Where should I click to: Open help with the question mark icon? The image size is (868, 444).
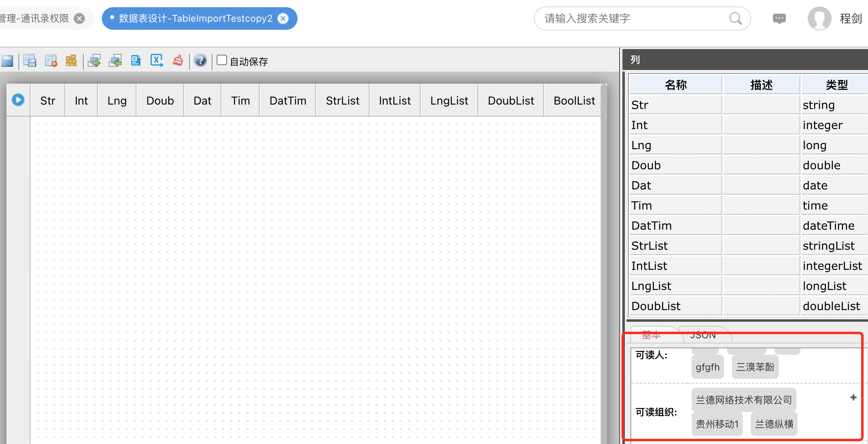coord(200,61)
